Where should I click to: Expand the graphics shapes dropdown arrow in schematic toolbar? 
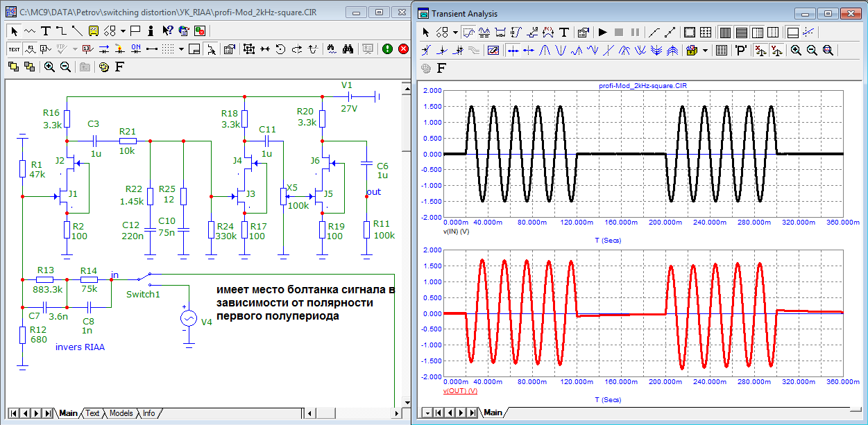tap(123, 31)
